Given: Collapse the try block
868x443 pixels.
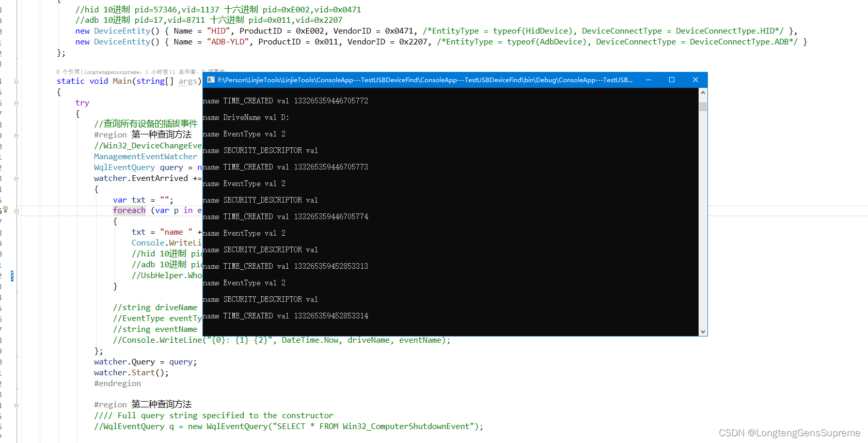Looking at the screenshot, I should coord(17,103).
